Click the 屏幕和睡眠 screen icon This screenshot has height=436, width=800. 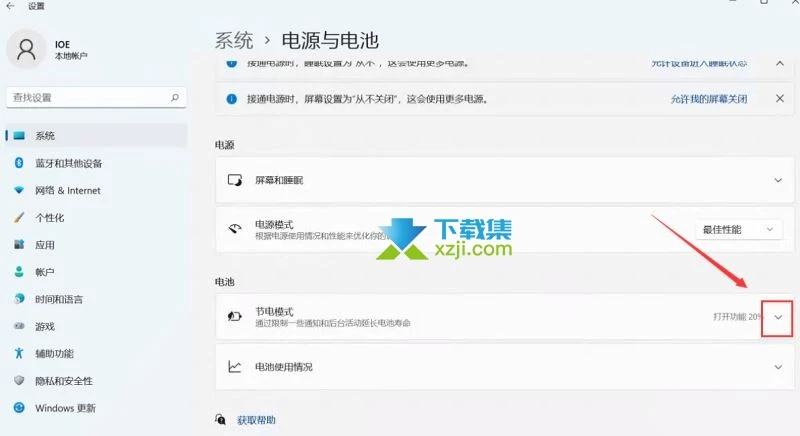tap(235, 180)
